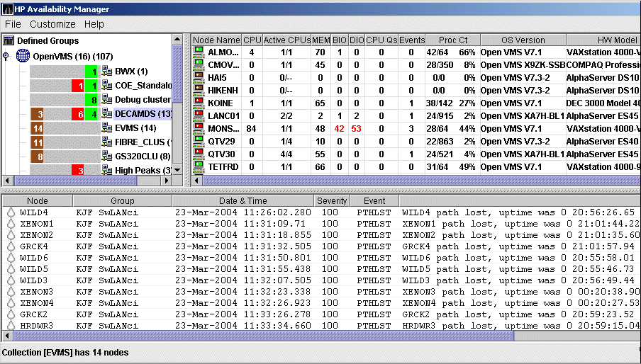Click the WILD4 event drop icon
This screenshot has width=641, height=364.
coord(11,212)
